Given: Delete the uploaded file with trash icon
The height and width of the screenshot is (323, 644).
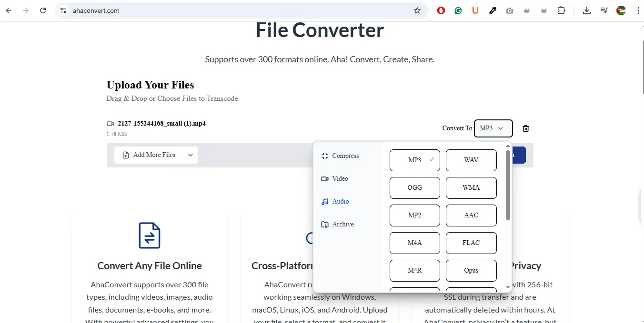Looking at the screenshot, I should tap(526, 128).
